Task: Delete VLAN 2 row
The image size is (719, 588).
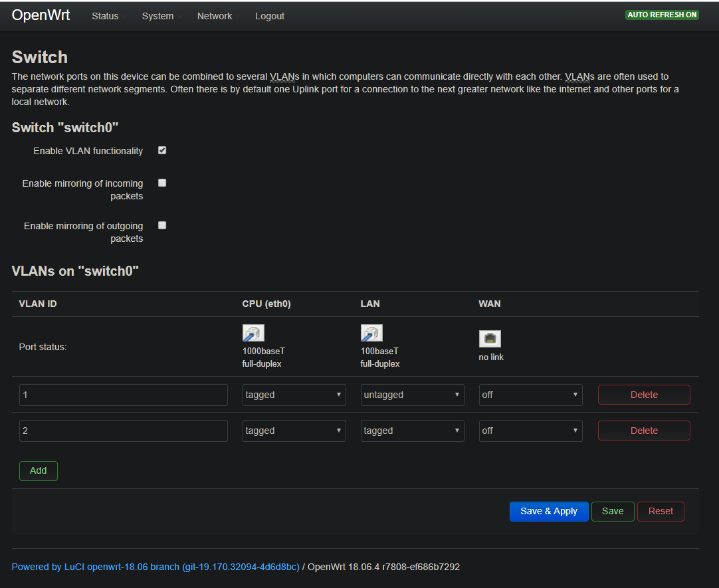Action: [x=644, y=431]
